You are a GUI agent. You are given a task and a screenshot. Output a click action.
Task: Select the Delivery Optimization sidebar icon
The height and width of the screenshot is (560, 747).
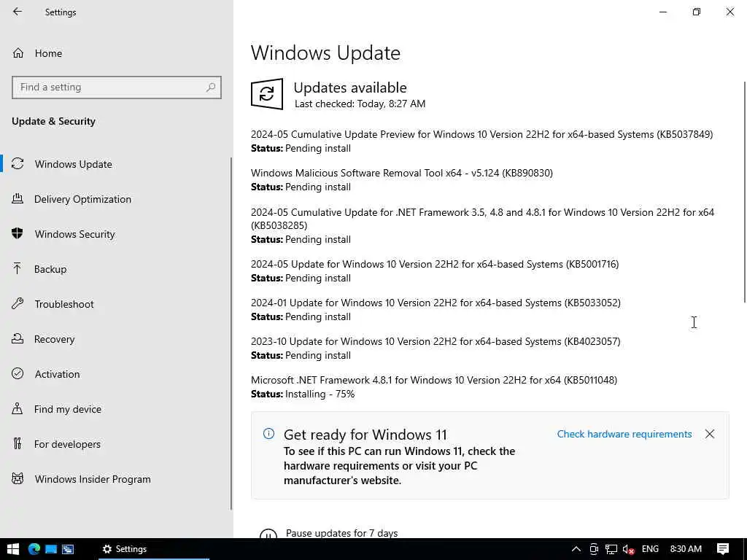(x=18, y=199)
